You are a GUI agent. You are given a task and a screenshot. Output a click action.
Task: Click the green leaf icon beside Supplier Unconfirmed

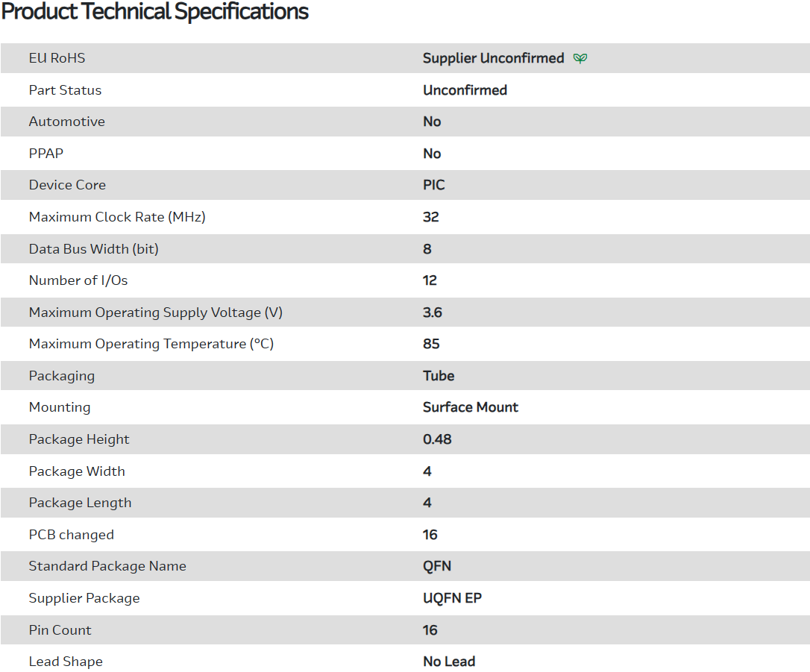[580, 58]
